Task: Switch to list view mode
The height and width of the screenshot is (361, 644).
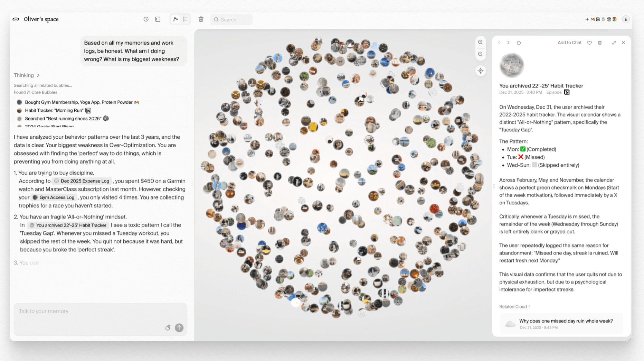Action: 186,19
